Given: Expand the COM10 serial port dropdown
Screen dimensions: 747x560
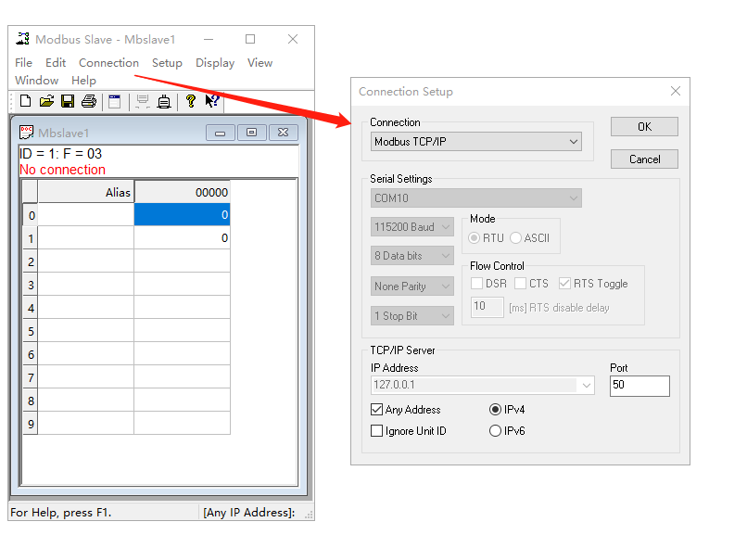Looking at the screenshot, I should pyautogui.click(x=476, y=198).
